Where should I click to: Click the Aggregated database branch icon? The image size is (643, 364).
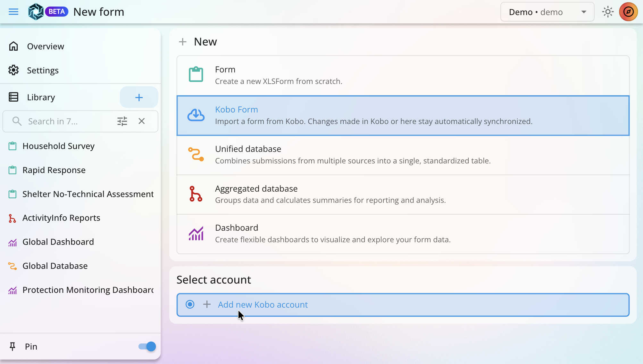(x=196, y=194)
